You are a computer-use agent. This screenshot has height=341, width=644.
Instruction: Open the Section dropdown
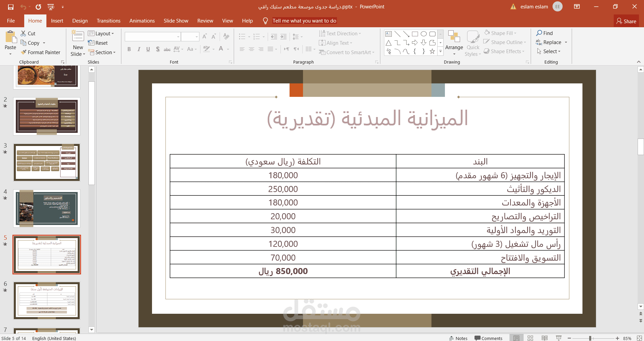[102, 52]
